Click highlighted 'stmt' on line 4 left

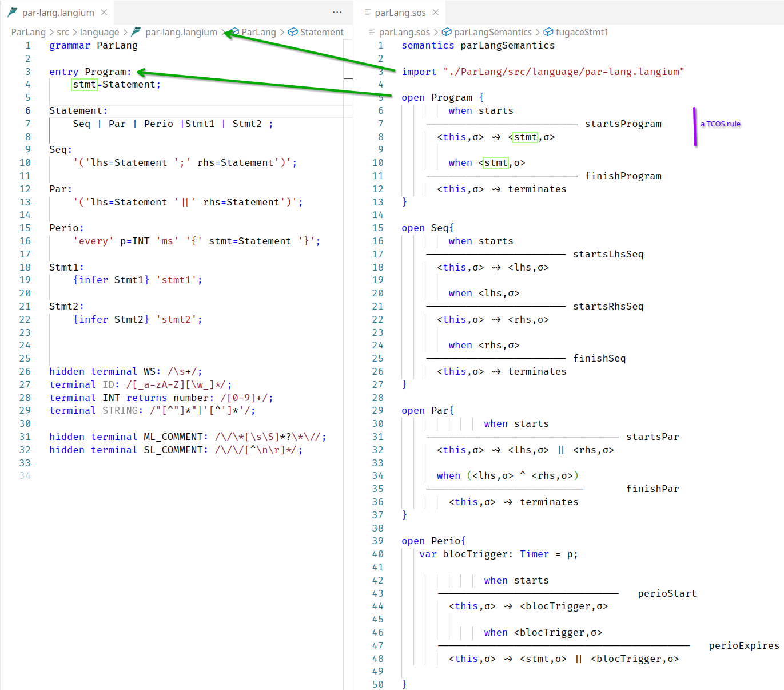(x=85, y=85)
